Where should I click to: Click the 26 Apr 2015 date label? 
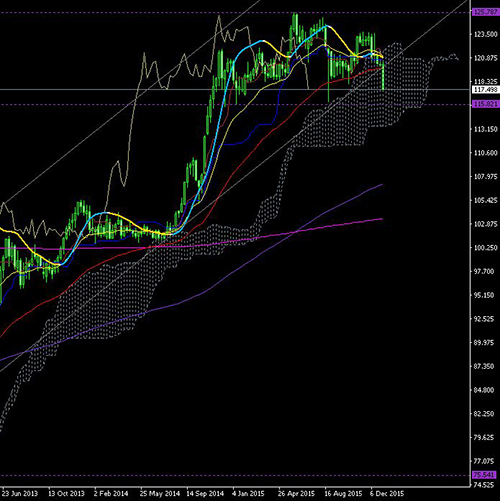tap(296, 493)
